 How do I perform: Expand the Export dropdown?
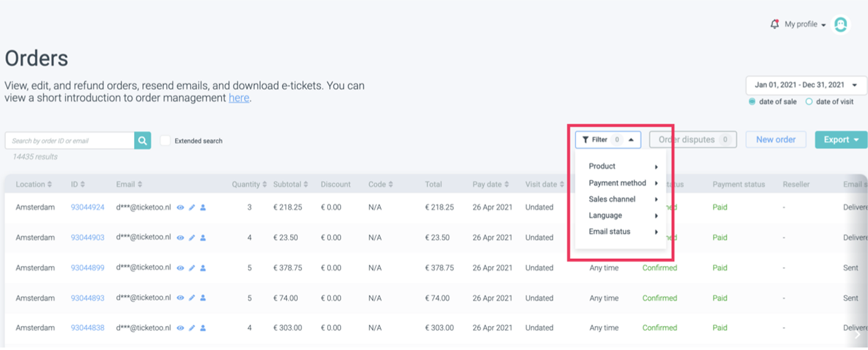tap(841, 140)
